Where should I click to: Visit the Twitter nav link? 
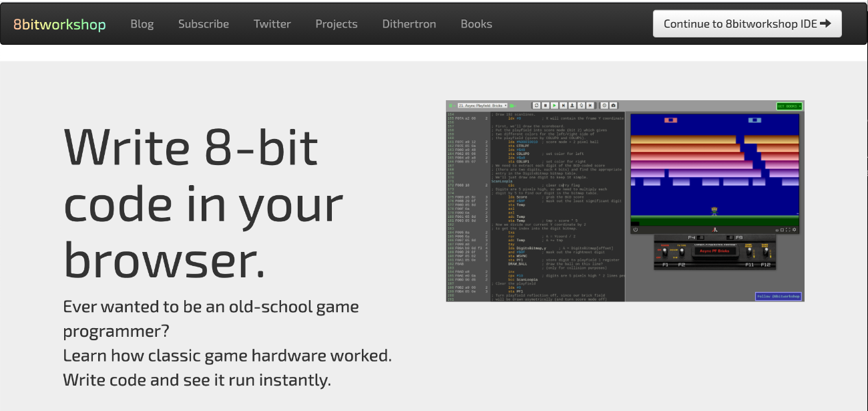pyautogui.click(x=272, y=24)
